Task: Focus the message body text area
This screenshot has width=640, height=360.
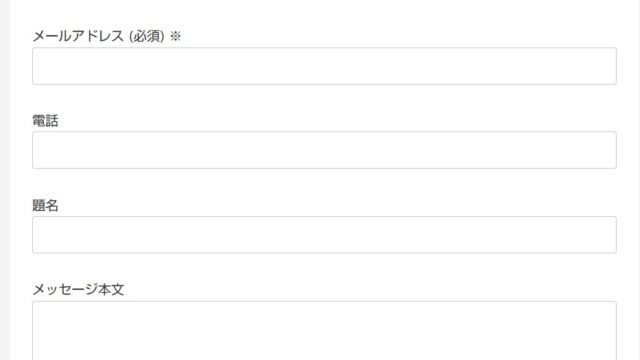Action: click(324, 331)
